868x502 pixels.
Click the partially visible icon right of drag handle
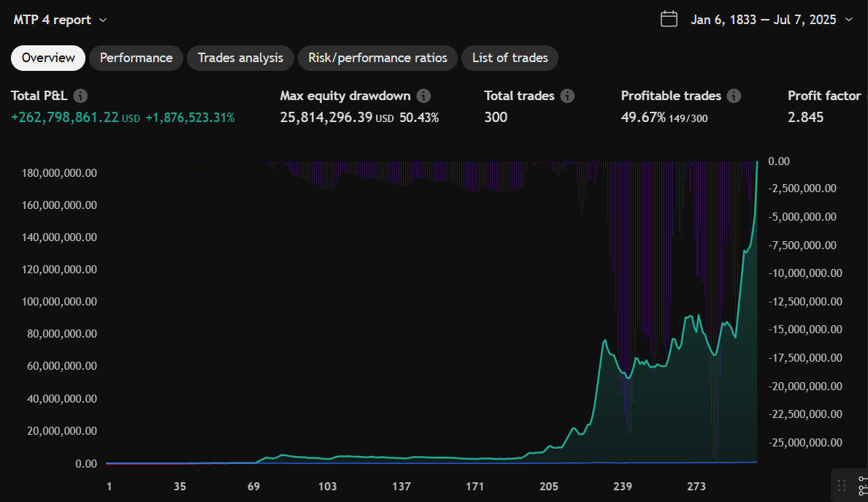(863, 485)
